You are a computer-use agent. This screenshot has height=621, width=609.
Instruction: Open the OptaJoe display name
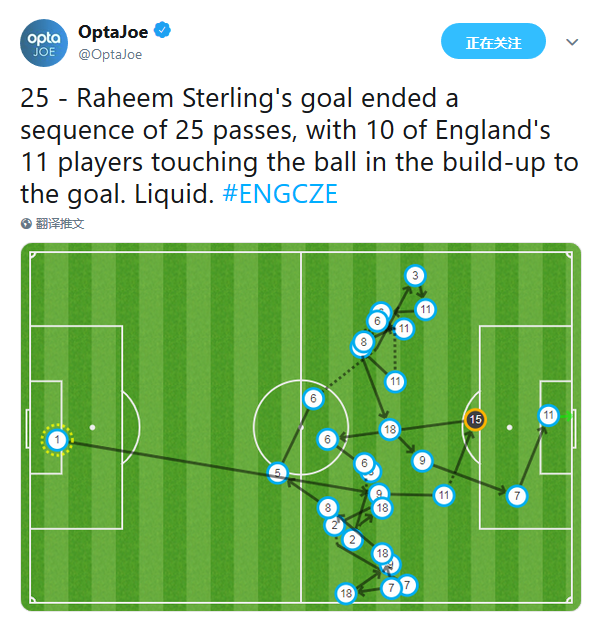113,32
